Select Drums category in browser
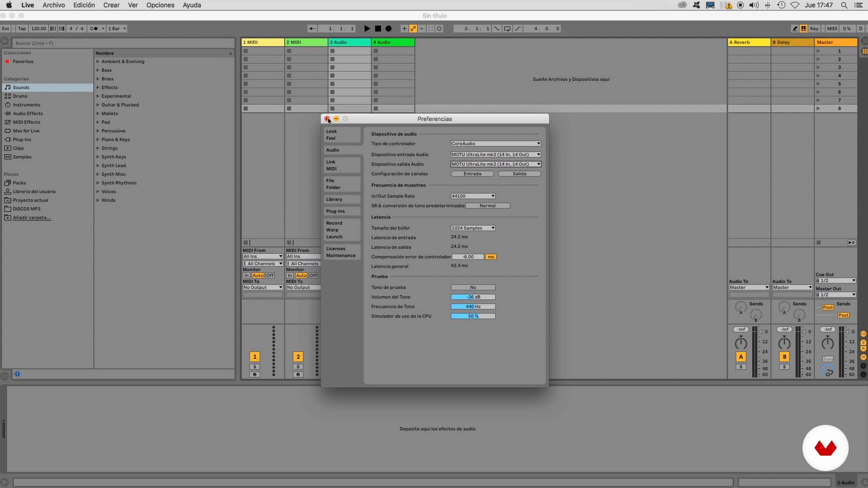The height and width of the screenshot is (488, 868). click(x=47, y=96)
